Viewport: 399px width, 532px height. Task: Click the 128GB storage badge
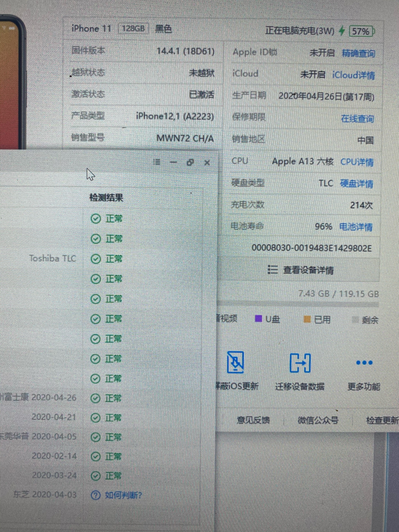pos(134,28)
